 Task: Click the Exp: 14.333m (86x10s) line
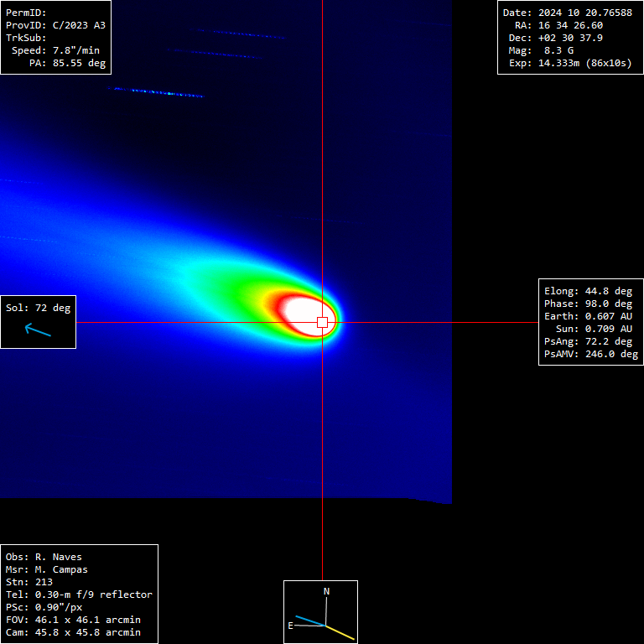click(570, 63)
